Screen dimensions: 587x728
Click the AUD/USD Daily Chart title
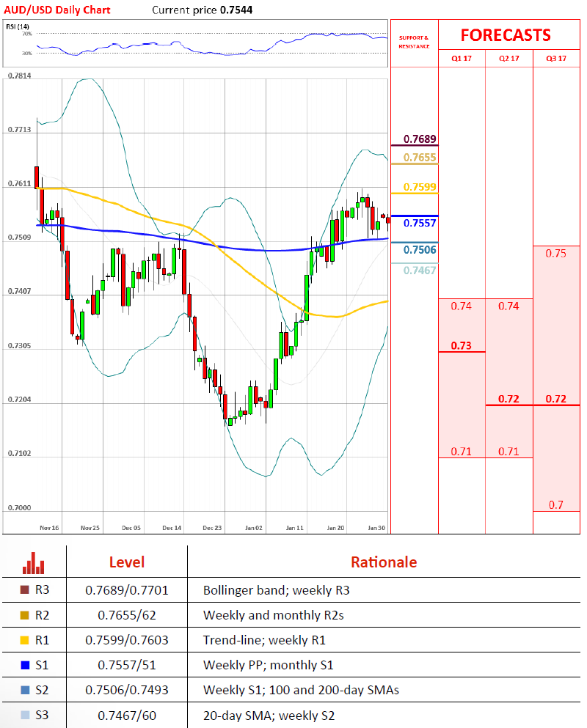(57, 10)
